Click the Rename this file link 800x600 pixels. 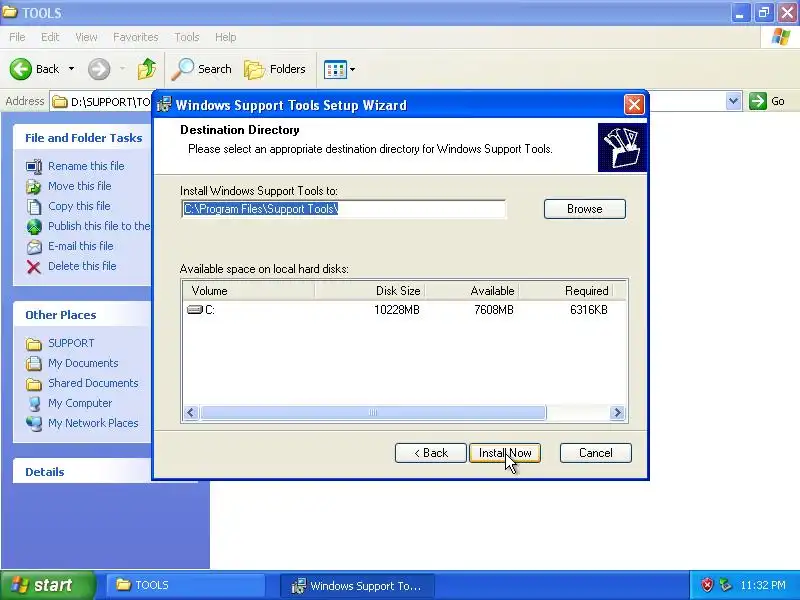coord(86,166)
